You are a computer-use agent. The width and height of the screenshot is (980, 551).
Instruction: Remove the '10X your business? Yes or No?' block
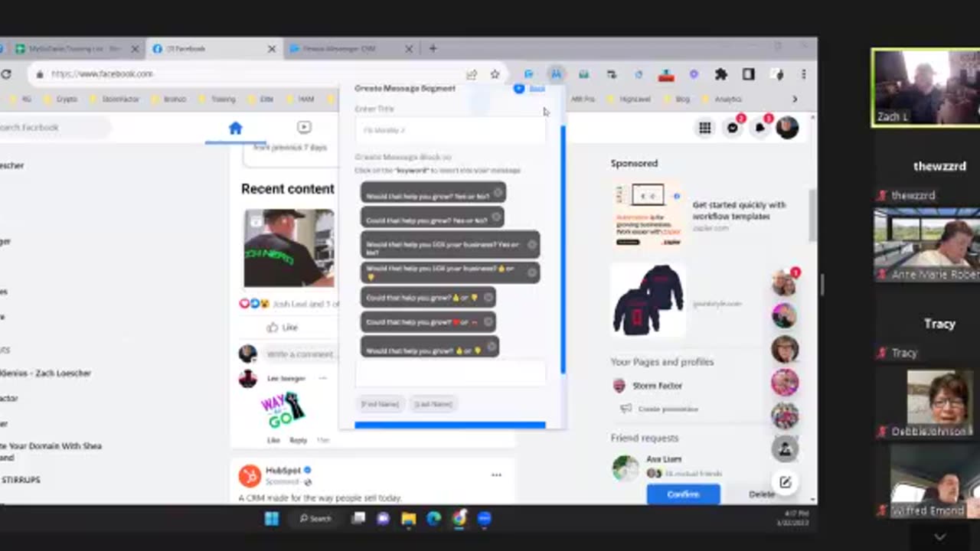(x=532, y=245)
